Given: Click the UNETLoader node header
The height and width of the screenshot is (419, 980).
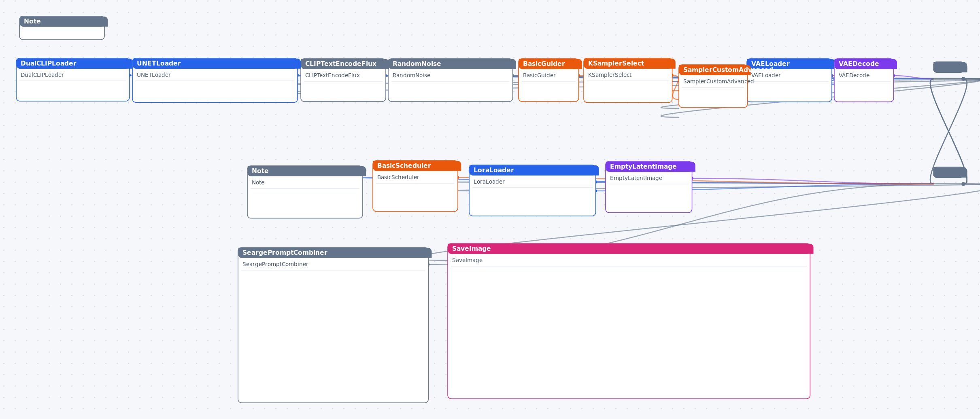Looking at the screenshot, I should click(216, 63).
